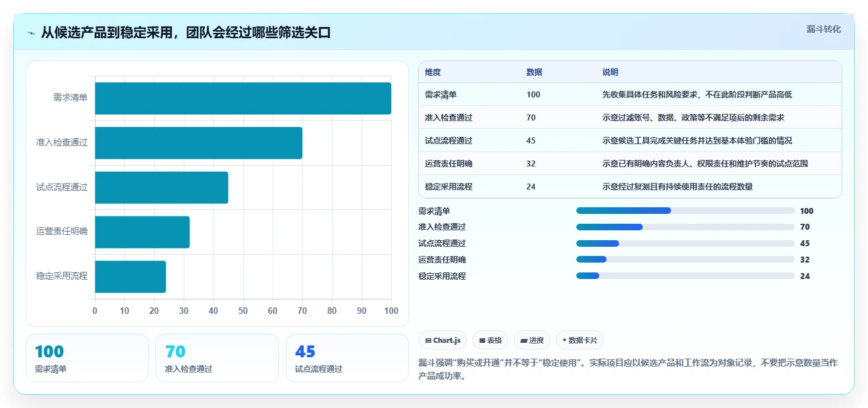The height and width of the screenshot is (408, 868).
Task: Click the 试点流程通过 bar in the chart
Action: (x=161, y=188)
